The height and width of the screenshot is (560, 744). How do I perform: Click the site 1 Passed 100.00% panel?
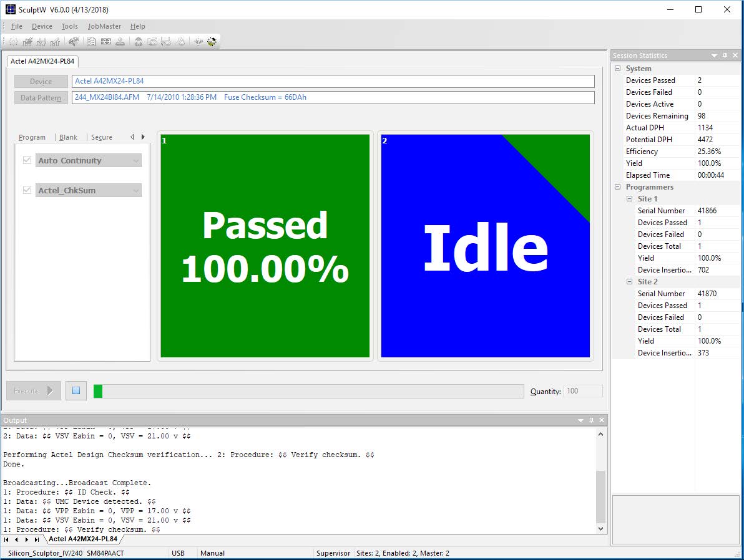tap(265, 246)
